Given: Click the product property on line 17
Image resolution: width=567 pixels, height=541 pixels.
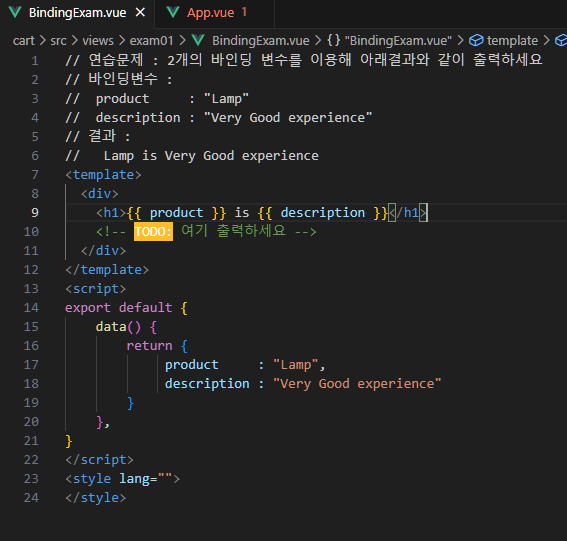Looking at the screenshot, I should pos(192,365).
